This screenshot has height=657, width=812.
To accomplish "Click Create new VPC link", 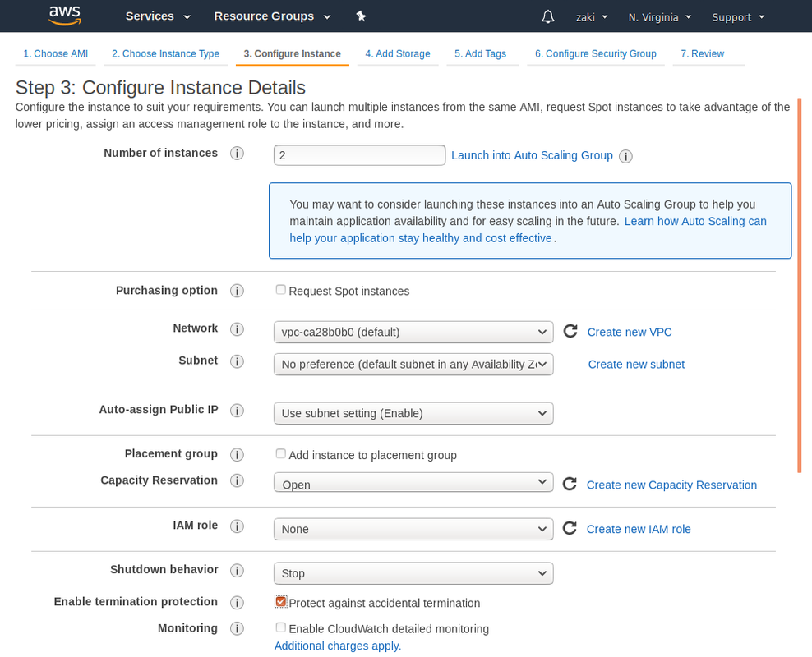I will (x=630, y=332).
